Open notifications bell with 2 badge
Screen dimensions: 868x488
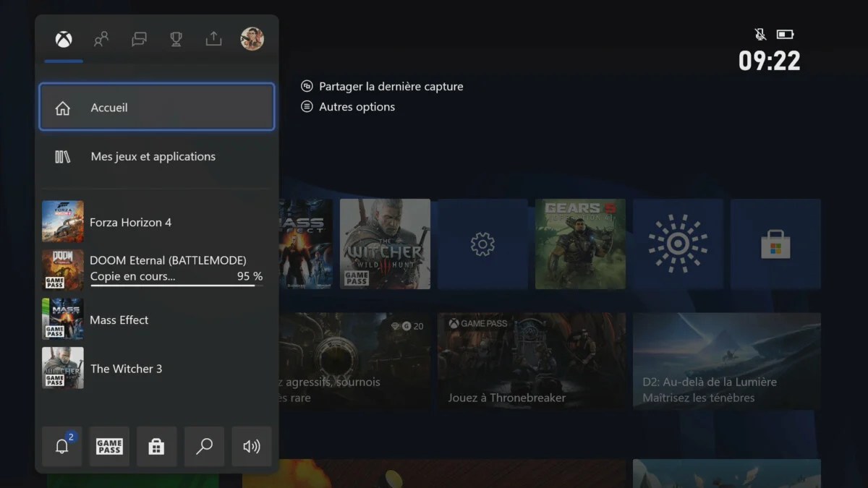coord(62,446)
